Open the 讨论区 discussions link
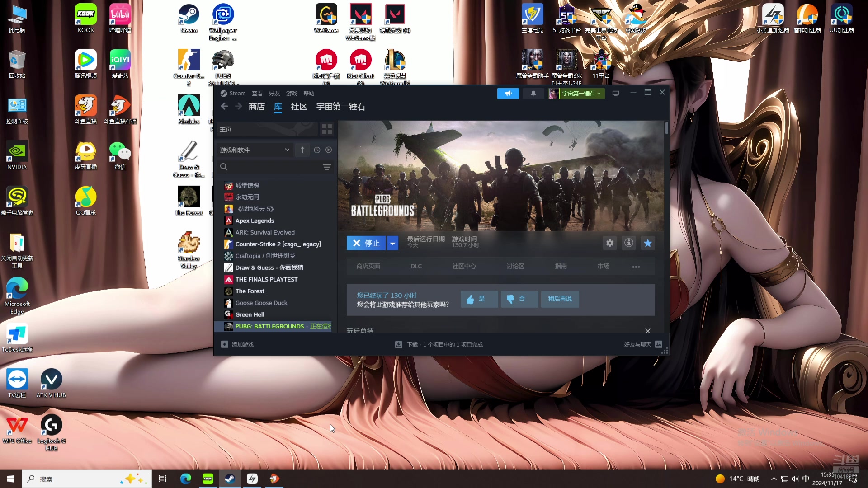This screenshot has width=868, height=488. (x=515, y=267)
